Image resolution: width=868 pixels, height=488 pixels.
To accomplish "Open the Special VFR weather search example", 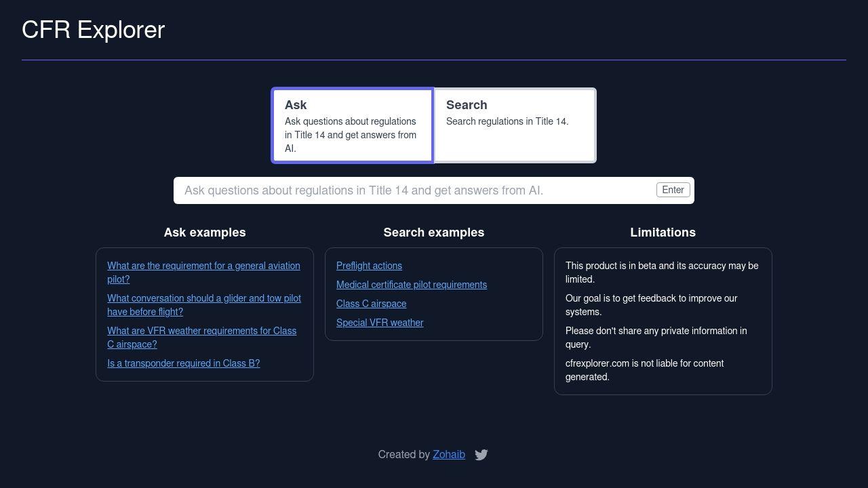I will [380, 323].
